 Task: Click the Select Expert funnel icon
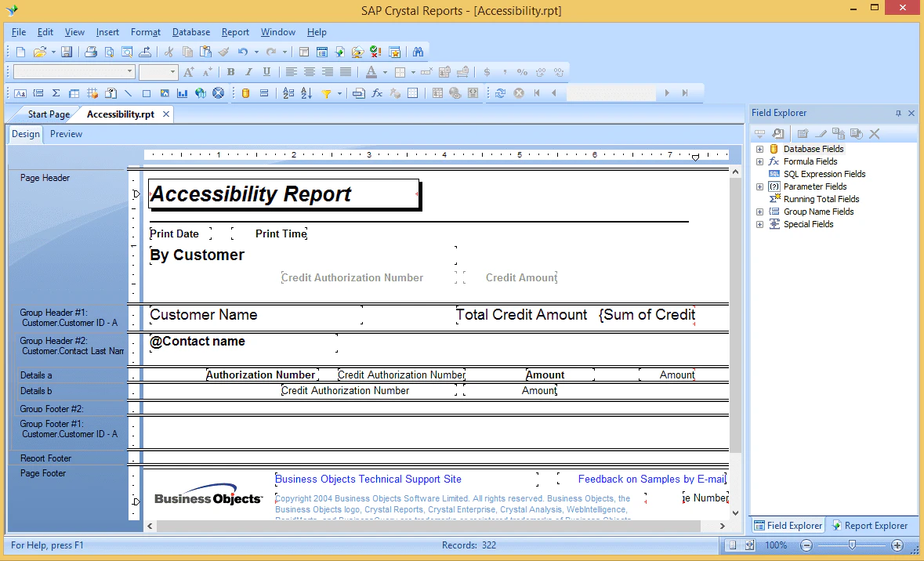pos(326,93)
